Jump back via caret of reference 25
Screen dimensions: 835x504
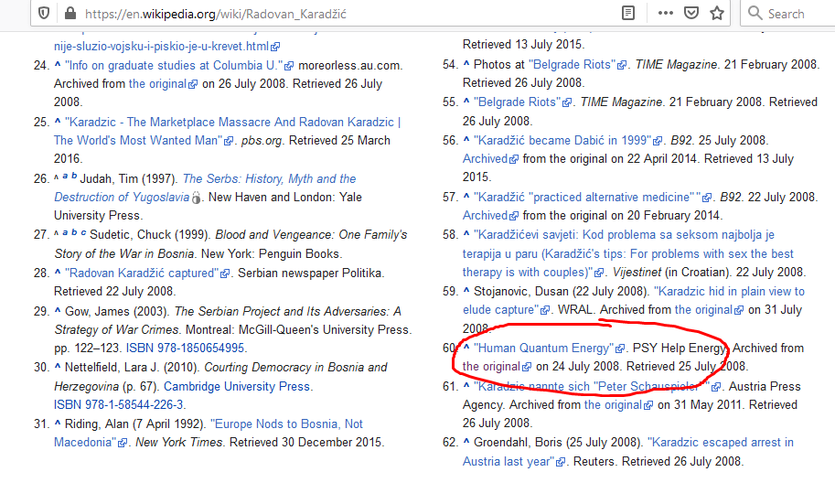pos(58,121)
